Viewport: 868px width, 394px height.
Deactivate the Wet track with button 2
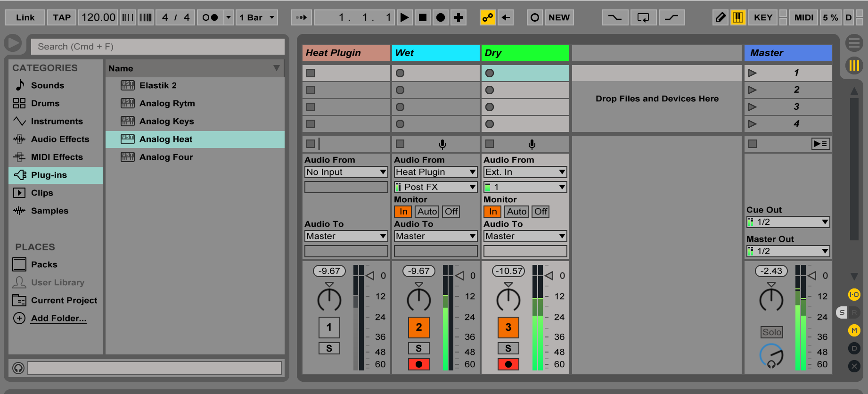coord(418,328)
